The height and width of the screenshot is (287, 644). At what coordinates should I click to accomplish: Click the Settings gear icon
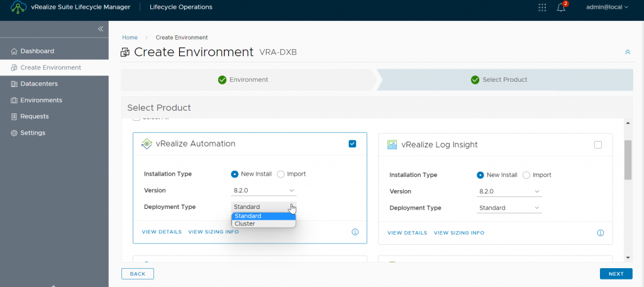(14, 133)
